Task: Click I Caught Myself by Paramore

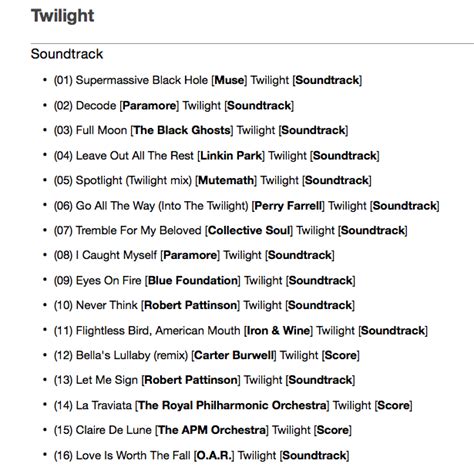Action: [x=194, y=255]
